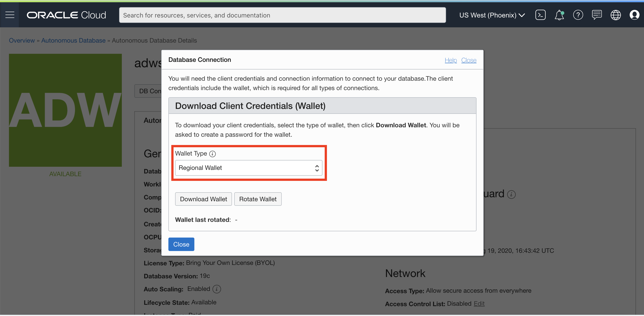Viewport: 644px width, 316px height.
Task: Expand the US West (Phoenix) region selector
Action: [x=492, y=15]
